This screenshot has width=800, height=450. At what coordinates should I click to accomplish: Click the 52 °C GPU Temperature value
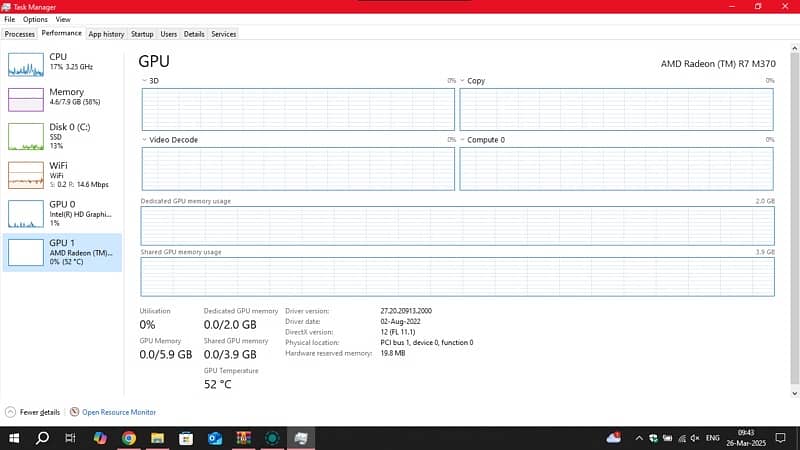pos(217,384)
